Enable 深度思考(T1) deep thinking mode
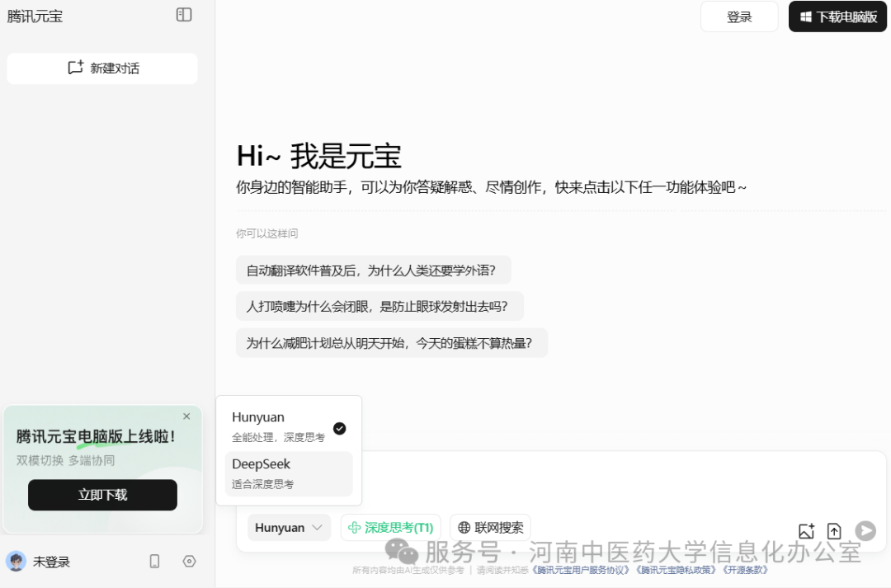891x588 pixels. [390, 527]
